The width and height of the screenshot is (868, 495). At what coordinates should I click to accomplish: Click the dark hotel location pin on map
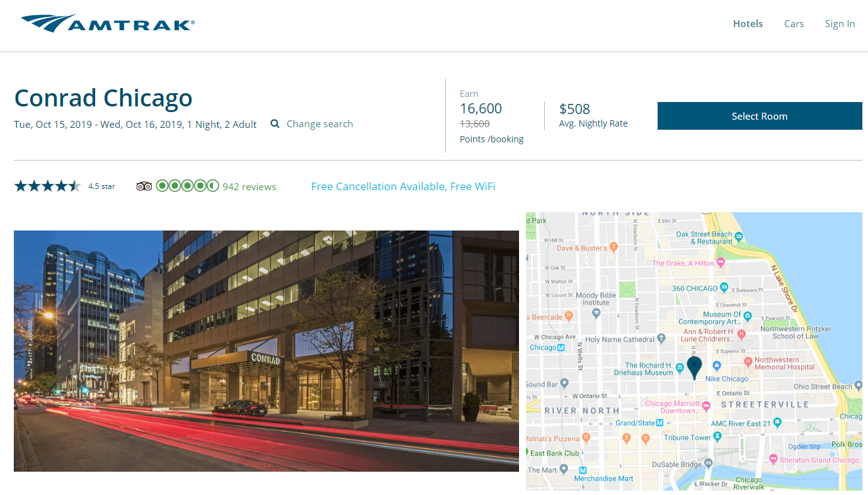tap(694, 368)
